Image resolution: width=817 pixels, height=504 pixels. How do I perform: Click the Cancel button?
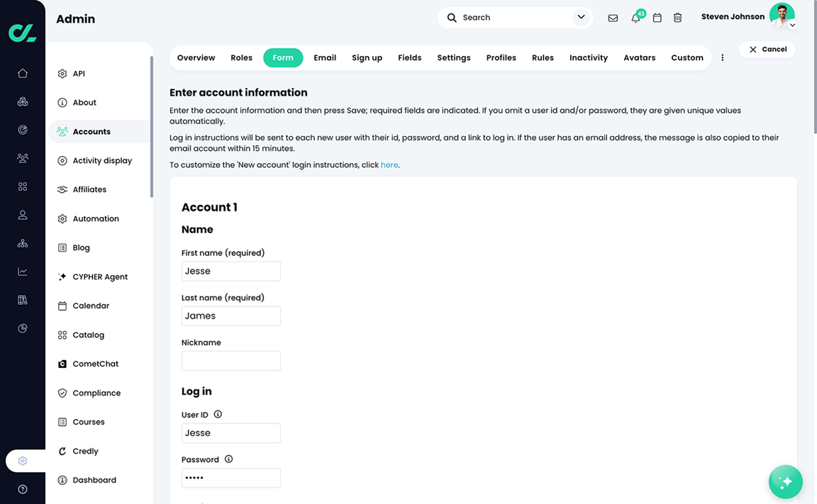coord(767,50)
